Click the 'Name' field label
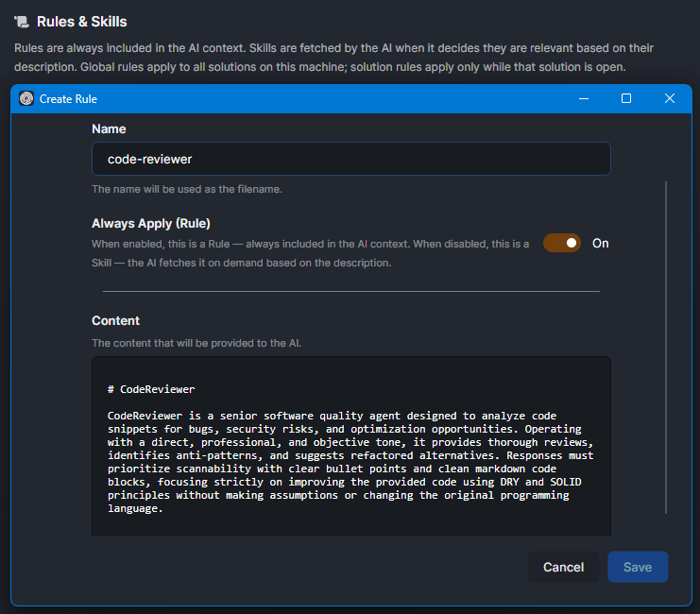The width and height of the screenshot is (700, 614). click(109, 129)
